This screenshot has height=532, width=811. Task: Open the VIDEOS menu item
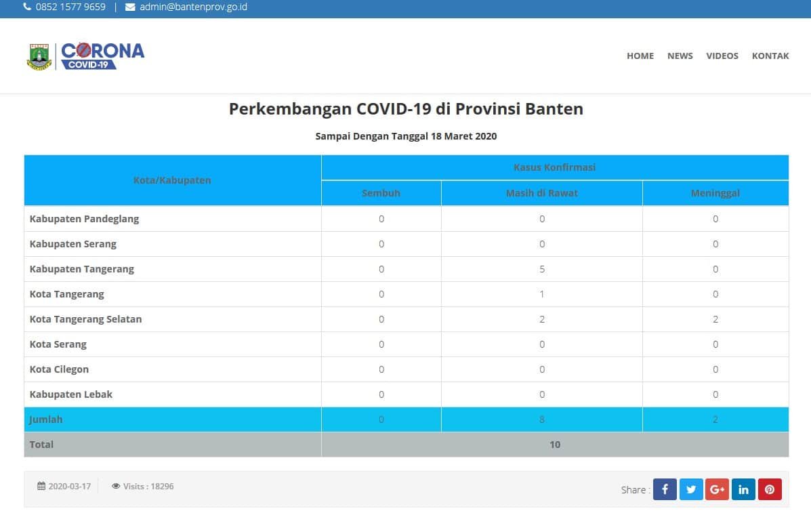(x=722, y=56)
